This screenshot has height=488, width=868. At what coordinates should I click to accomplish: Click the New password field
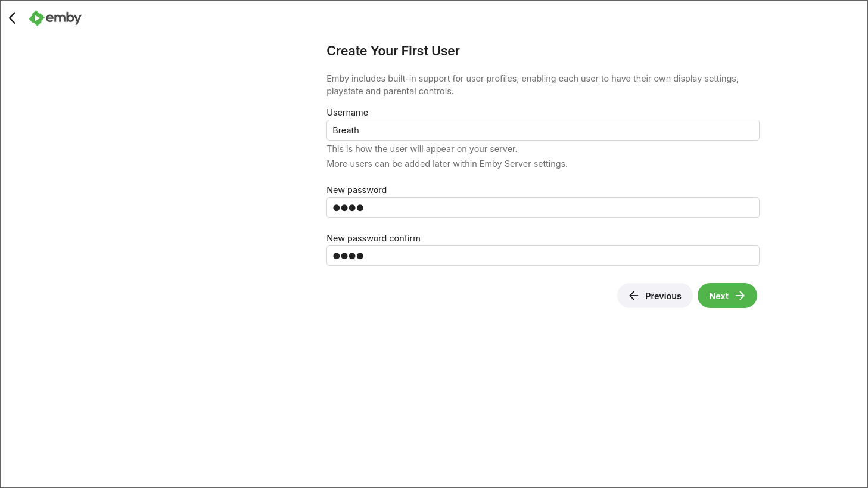tap(542, 207)
